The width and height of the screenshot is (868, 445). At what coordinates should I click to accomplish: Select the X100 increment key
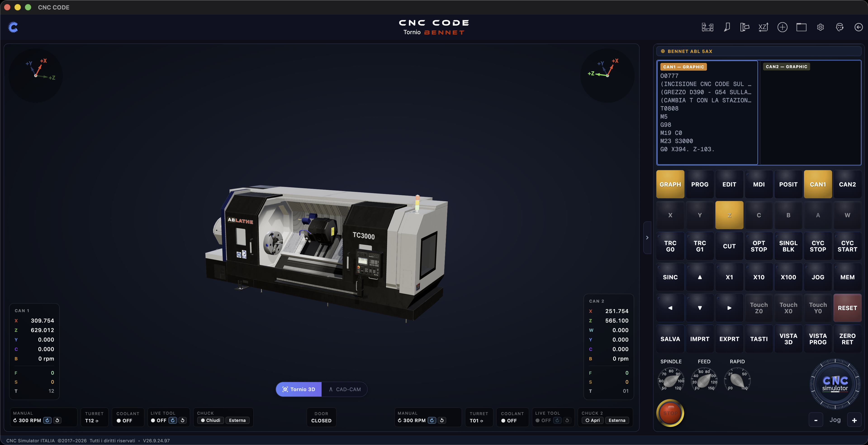(788, 277)
